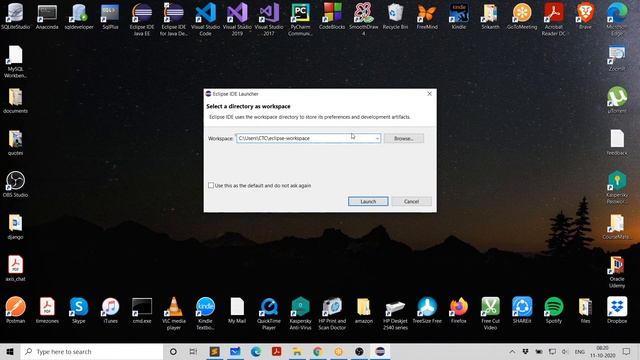640x360 pixels.
Task: Select the SHAREit desktop icon
Action: click(x=522, y=310)
